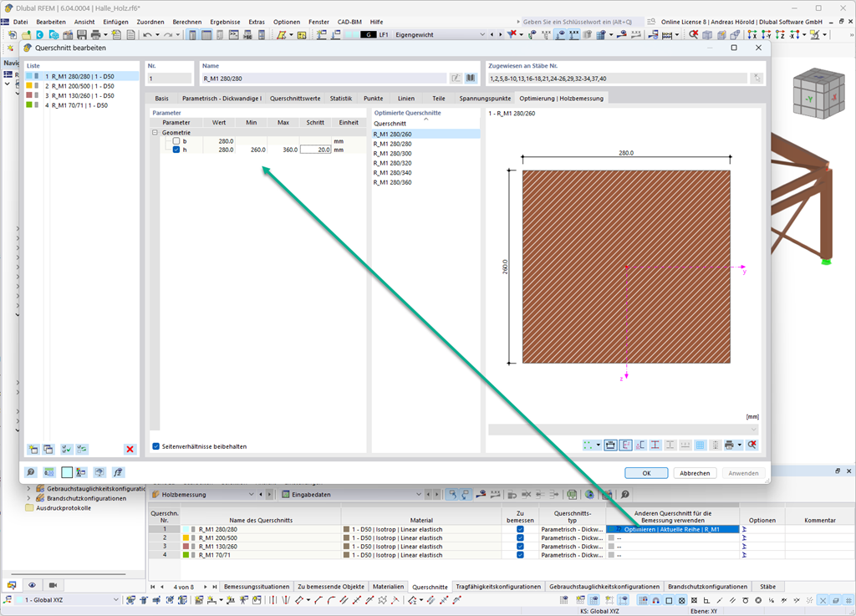This screenshot has width=856, height=616.
Task: Click new cross-section icon below Liste
Action: [33, 449]
